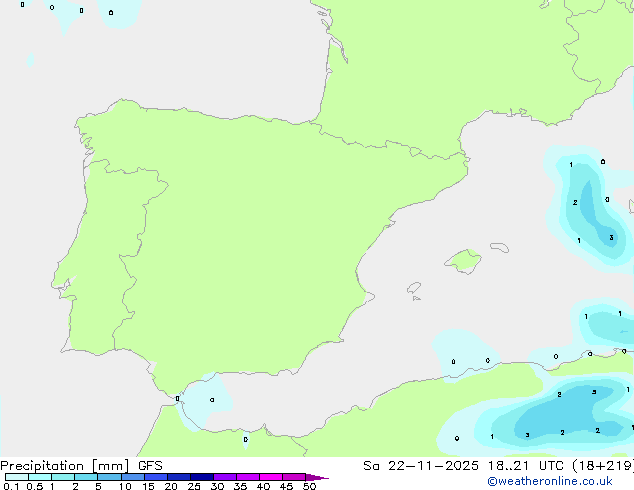Click the '50' legend scale label

[309, 486]
